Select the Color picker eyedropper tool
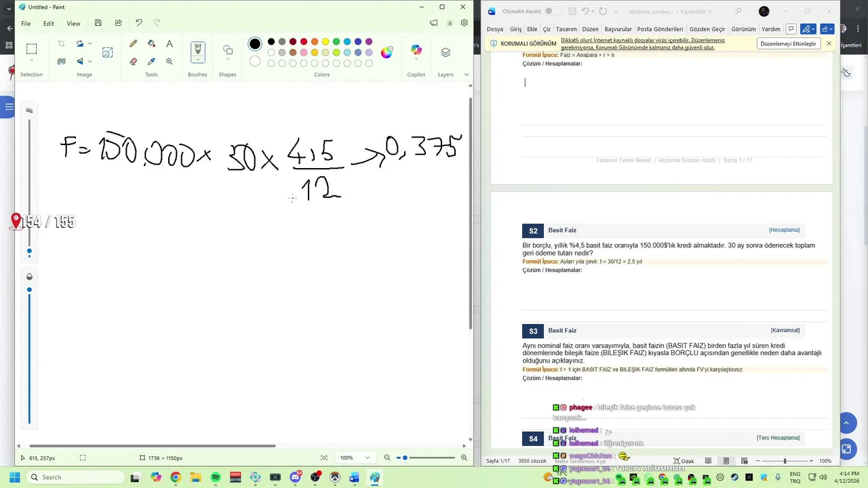Screen dimensions: 868x488 tap(151, 61)
